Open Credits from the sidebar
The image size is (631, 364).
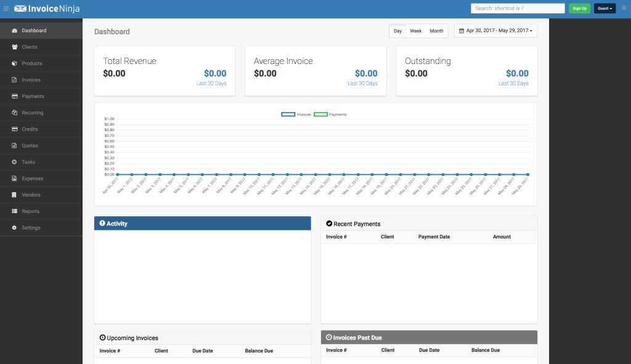tap(41, 129)
